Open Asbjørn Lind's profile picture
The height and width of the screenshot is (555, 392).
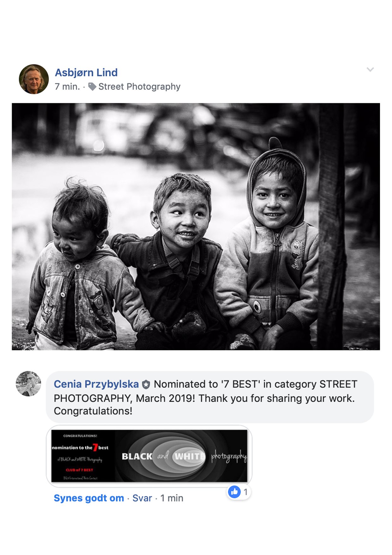pyautogui.click(x=34, y=79)
